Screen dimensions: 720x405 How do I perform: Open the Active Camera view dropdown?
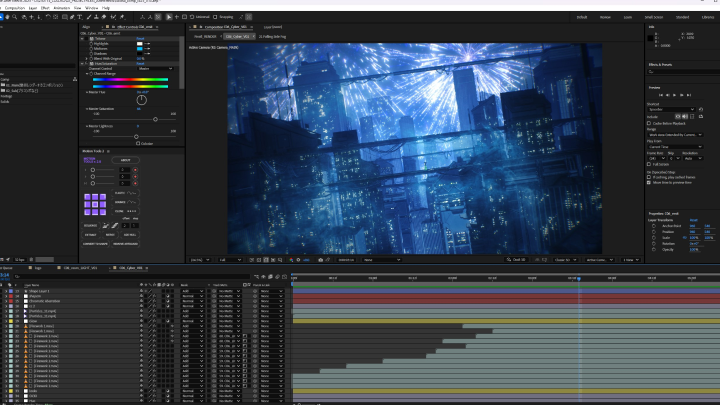pyautogui.click(x=600, y=260)
